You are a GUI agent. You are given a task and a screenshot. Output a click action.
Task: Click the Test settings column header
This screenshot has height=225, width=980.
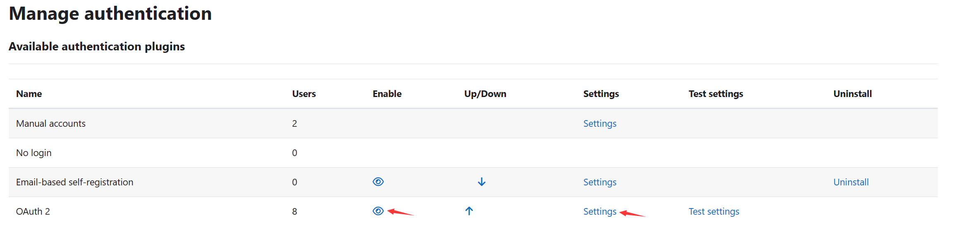pyautogui.click(x=716, y=94)
